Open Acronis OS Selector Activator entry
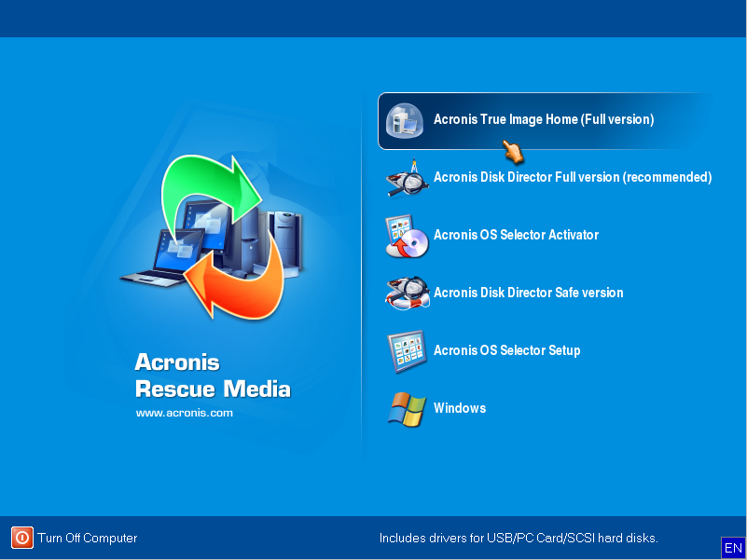747x560 pixels. pyautogui.click(x=516, y=236)
